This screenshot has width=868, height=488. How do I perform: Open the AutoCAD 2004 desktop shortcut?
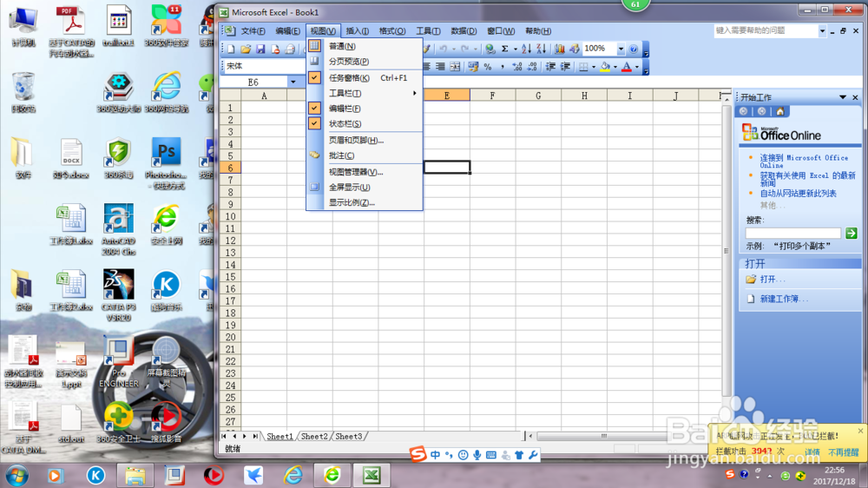click(x=118, y=229)
